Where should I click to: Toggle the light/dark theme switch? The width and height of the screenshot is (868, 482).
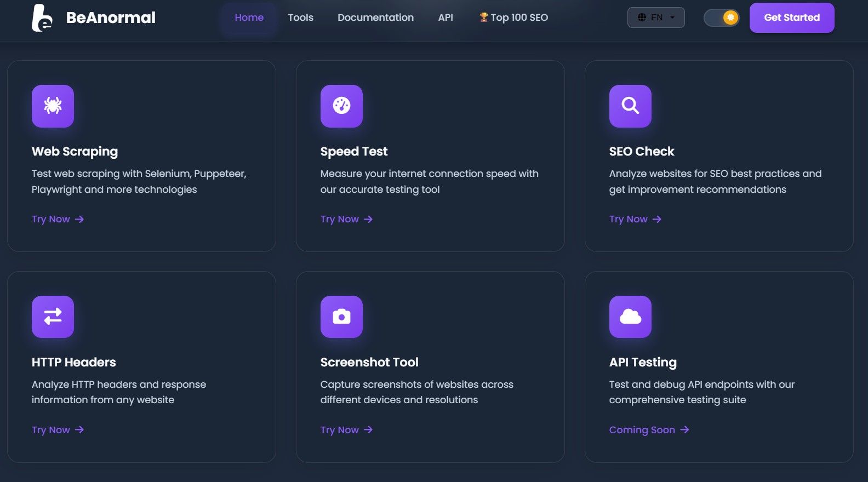(721, 18)
